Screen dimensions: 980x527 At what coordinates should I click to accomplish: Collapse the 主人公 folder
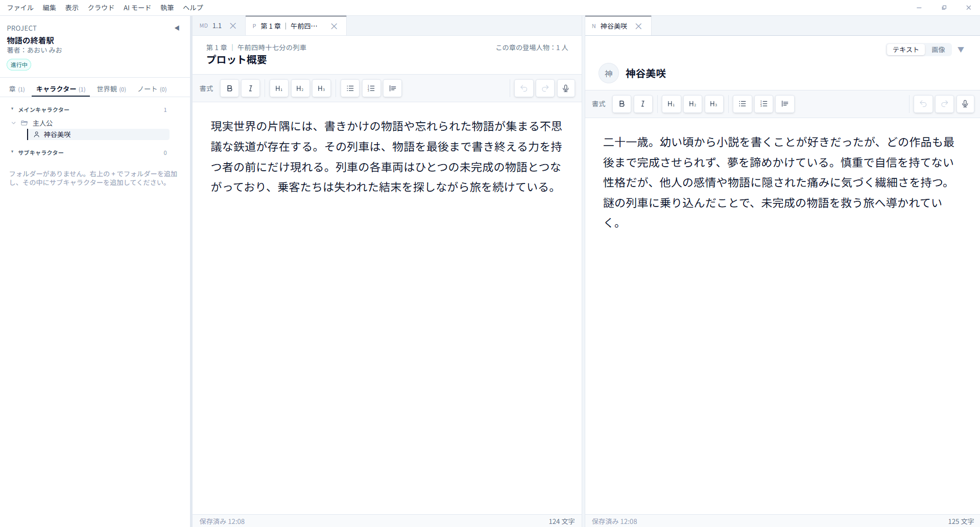[x=14, y=123]
